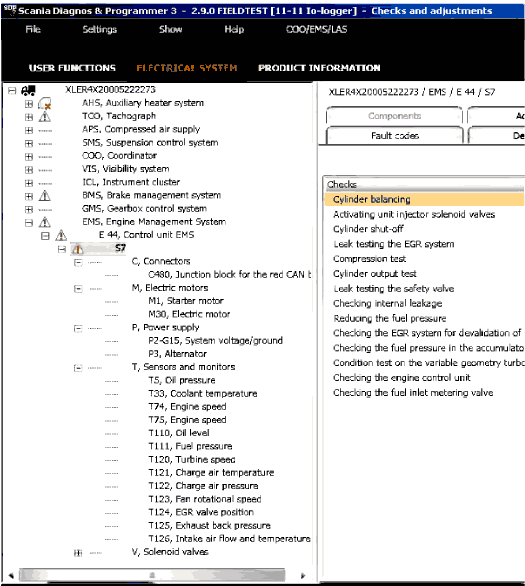525x586 pixels.
Task: Select Condition test on variable geometry turbo
Action: [428, 363]
